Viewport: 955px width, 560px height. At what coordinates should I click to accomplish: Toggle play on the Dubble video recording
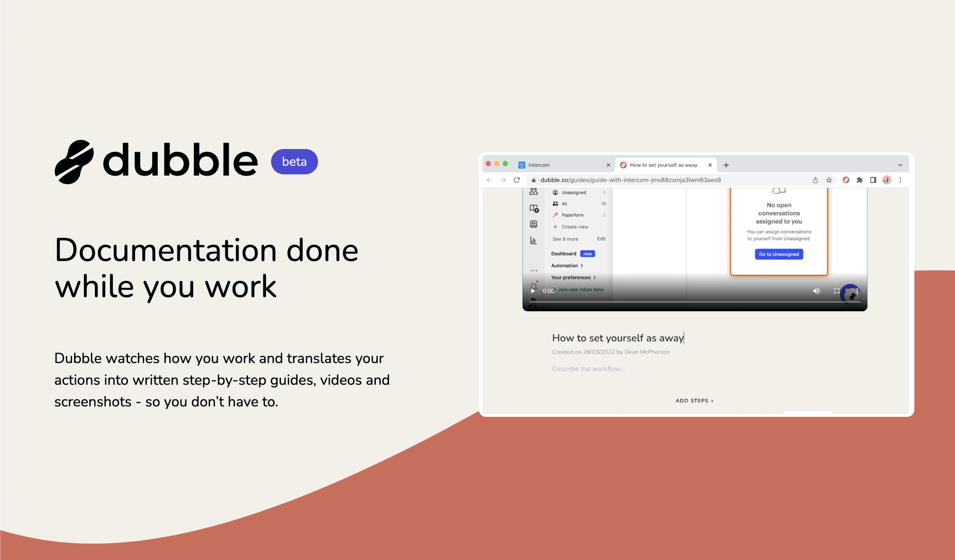coord(534,291)
